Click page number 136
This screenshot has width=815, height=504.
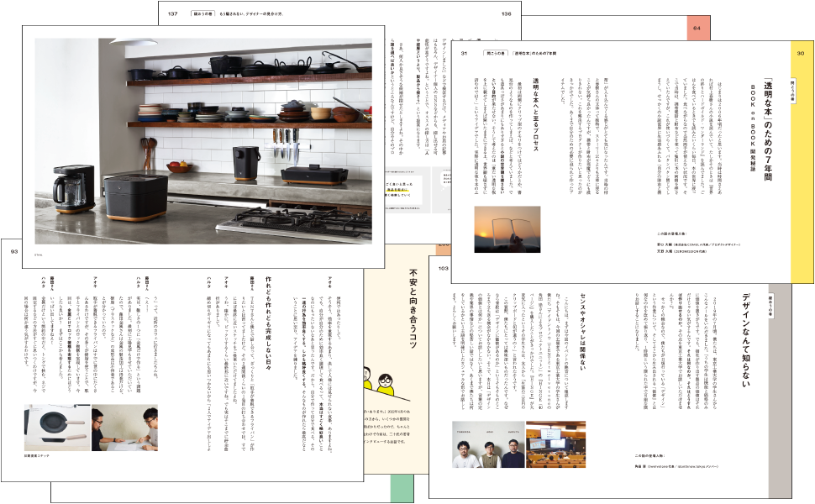click(x=507, y=14)
